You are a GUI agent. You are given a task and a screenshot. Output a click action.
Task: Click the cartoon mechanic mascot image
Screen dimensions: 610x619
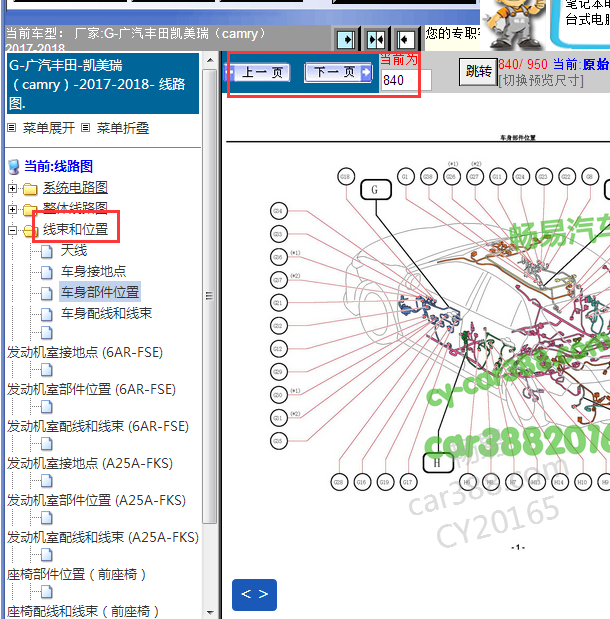[x=513, y=23]
